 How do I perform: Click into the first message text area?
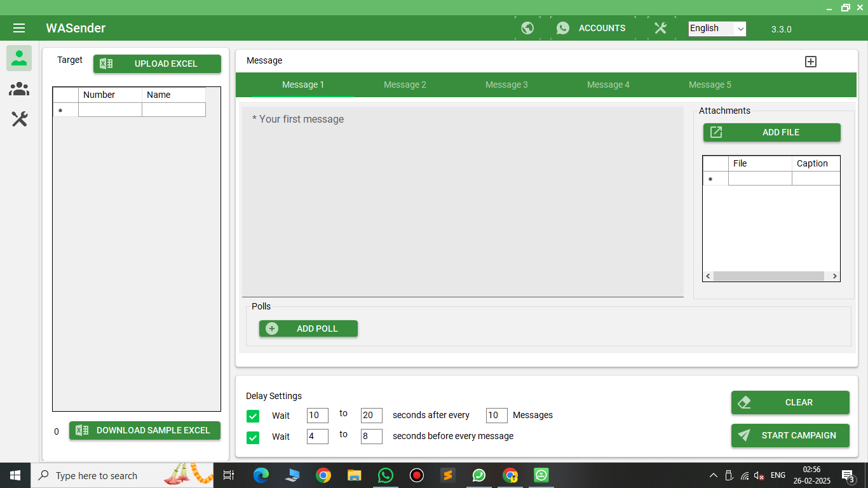tap(463, 201)
